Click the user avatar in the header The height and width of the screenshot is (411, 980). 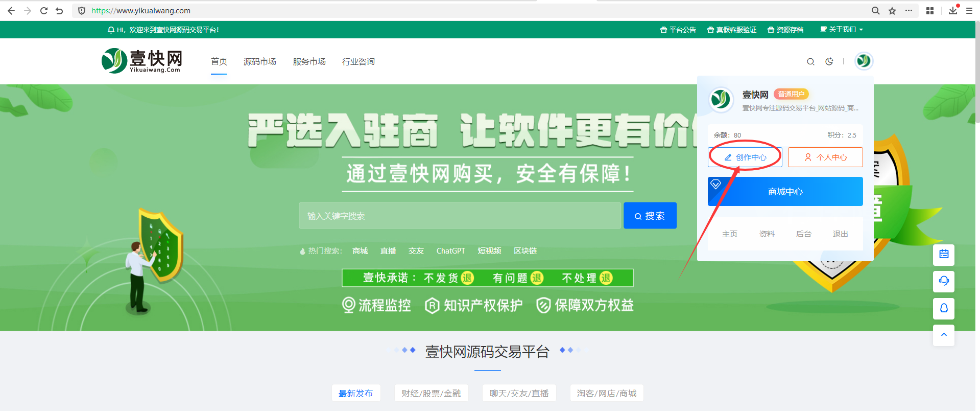864,61
